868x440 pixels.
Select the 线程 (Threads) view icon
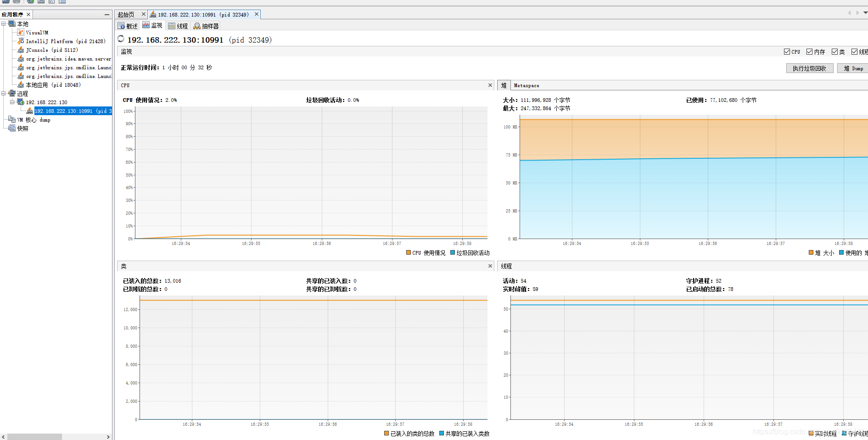pos(172,25)
